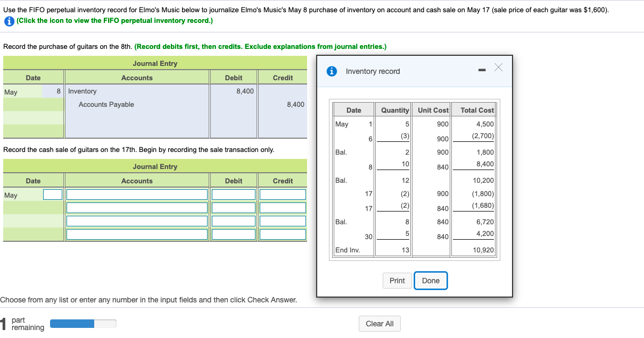Image resolution: width=644 pixels, height=338 pixels.
Task: Click the second Accounts entry field
Action: 137,208
